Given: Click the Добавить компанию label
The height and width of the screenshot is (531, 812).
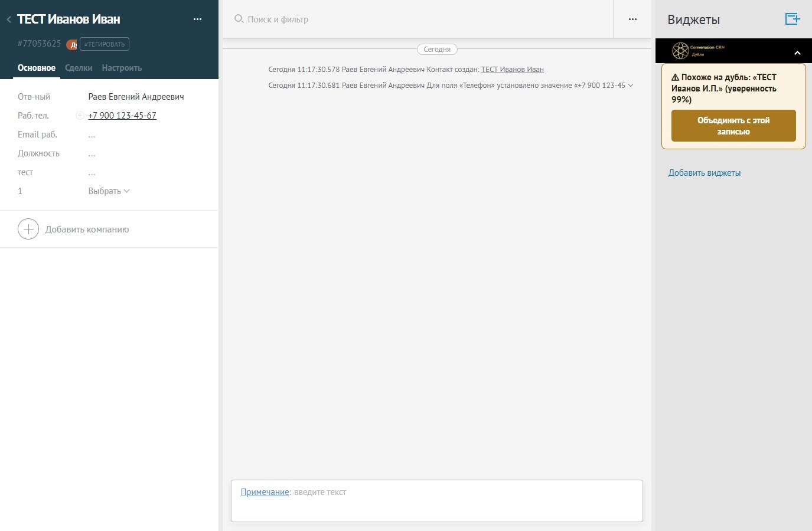Looking at the screenshot, I should tap(87, 230).
